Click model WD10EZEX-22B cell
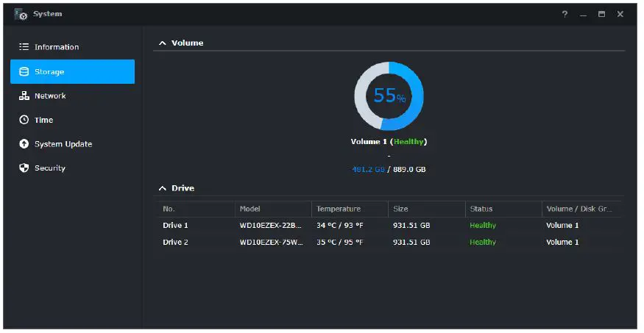The height and width of the screenshot is (333, 644). 271,226
